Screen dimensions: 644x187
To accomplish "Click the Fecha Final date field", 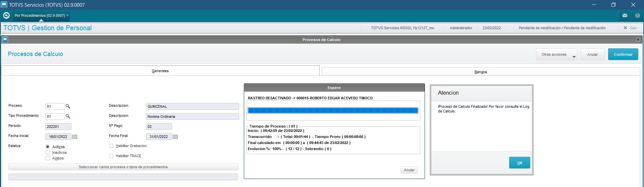I will click(x=159, y=137).
